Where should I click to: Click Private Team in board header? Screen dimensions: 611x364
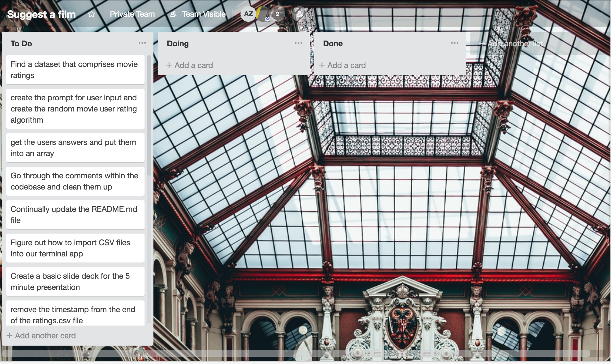tap(132, 14)
